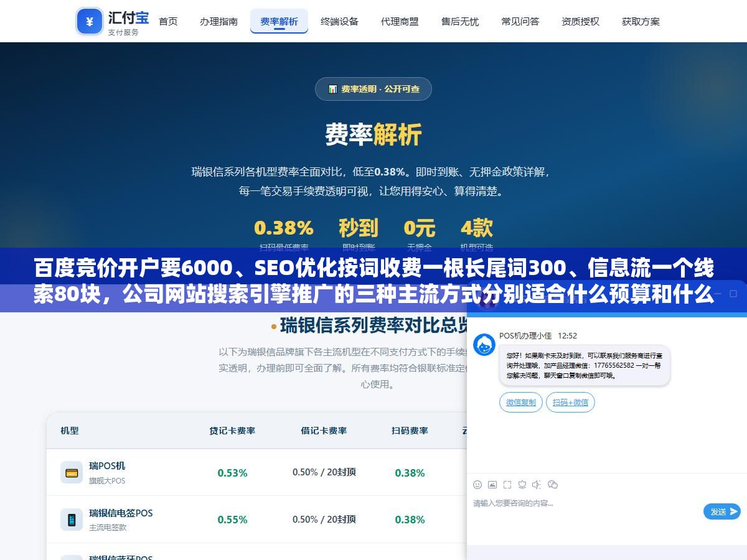Click the 发送 send button
The height and width of the screenshot is (560, 747).
[x=722, y=511]
